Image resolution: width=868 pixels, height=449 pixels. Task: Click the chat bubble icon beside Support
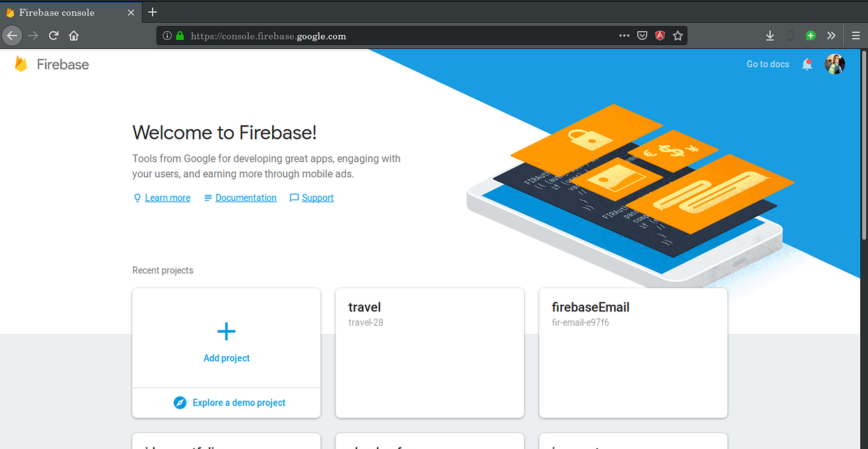pos(294,198)
